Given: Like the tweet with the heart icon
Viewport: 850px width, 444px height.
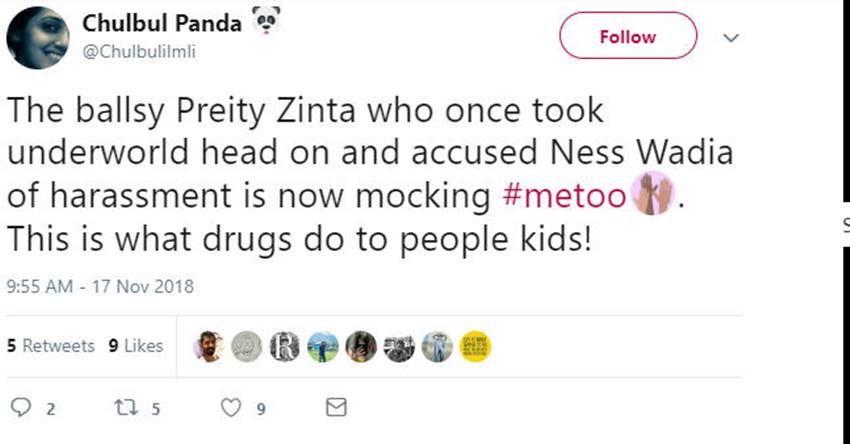Looking at the screenshot, I should coord(232,408).
